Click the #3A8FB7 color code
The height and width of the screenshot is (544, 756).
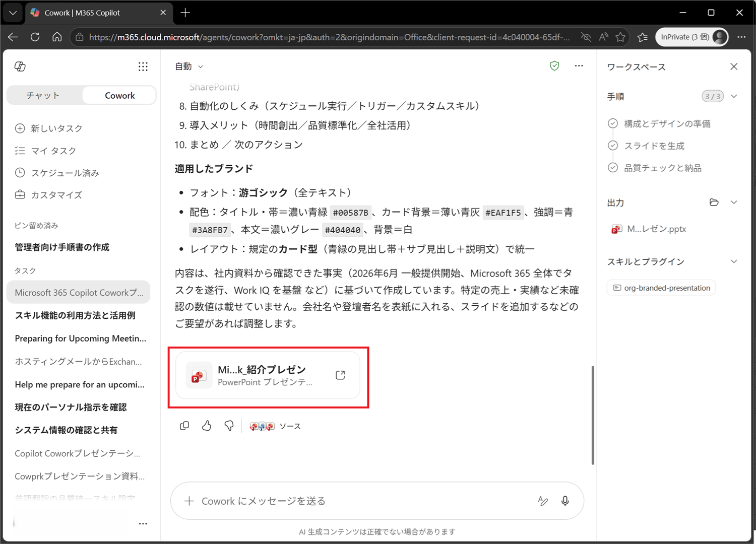(x=210, y=230)
